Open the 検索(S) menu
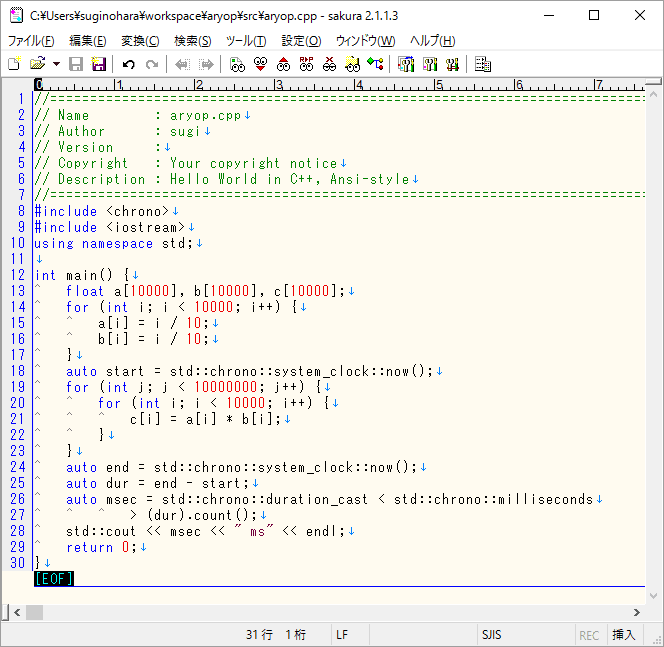This screenshot has width=664, height=647. click(x=193, y=41)
